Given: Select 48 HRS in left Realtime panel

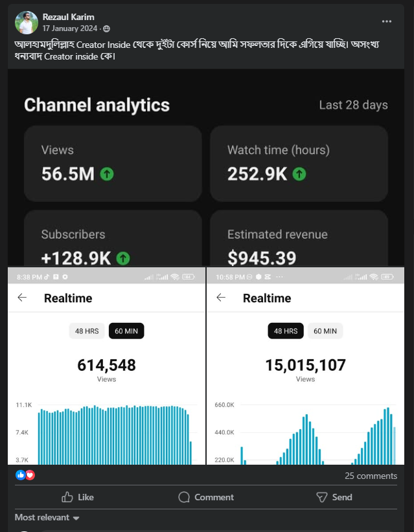Looking at the screenshot, I should point(87,331).
